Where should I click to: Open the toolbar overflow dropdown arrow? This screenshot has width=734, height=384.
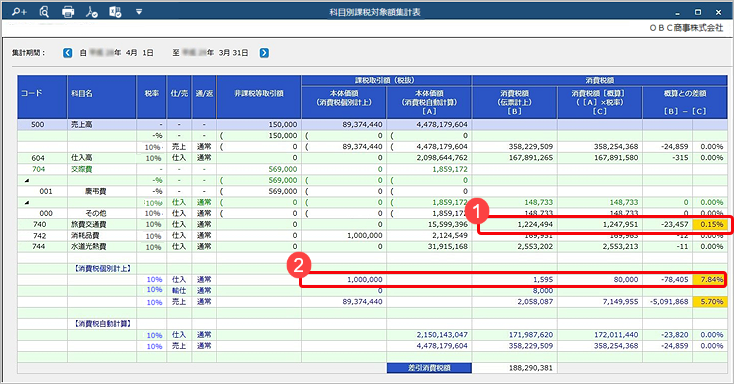pos(139,12)
